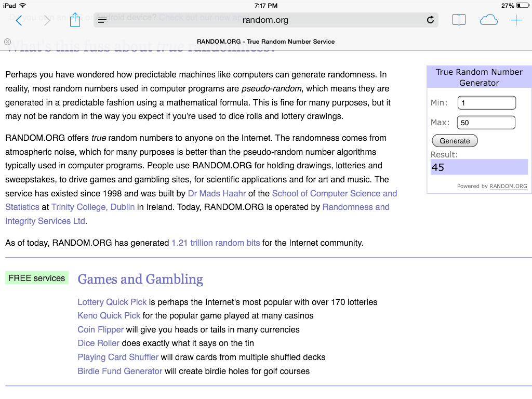532x399 pixels.
Task: Open Randomness and Integrity Services Ltd link
Action: [197, 214]
